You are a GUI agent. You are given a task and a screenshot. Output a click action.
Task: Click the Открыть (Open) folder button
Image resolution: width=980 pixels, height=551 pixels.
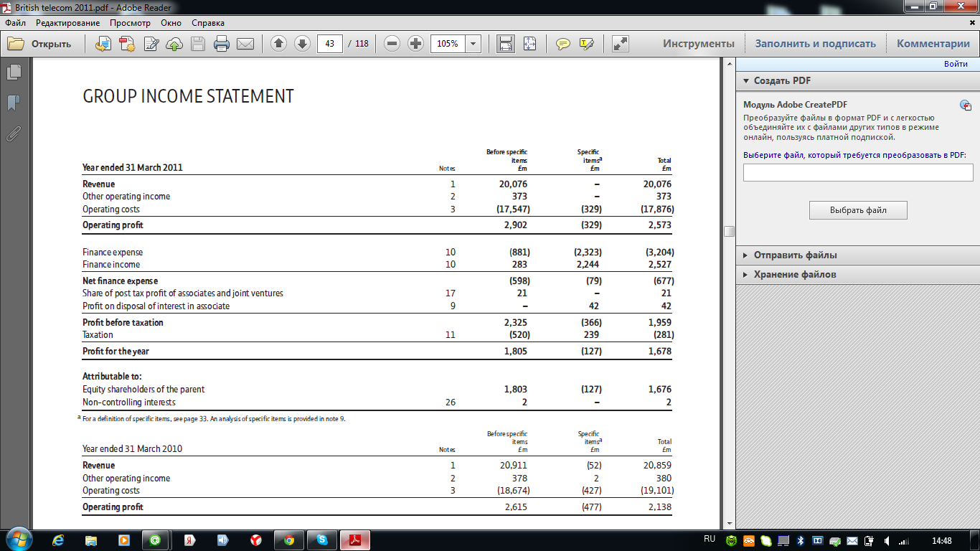(x=40, y=44)
